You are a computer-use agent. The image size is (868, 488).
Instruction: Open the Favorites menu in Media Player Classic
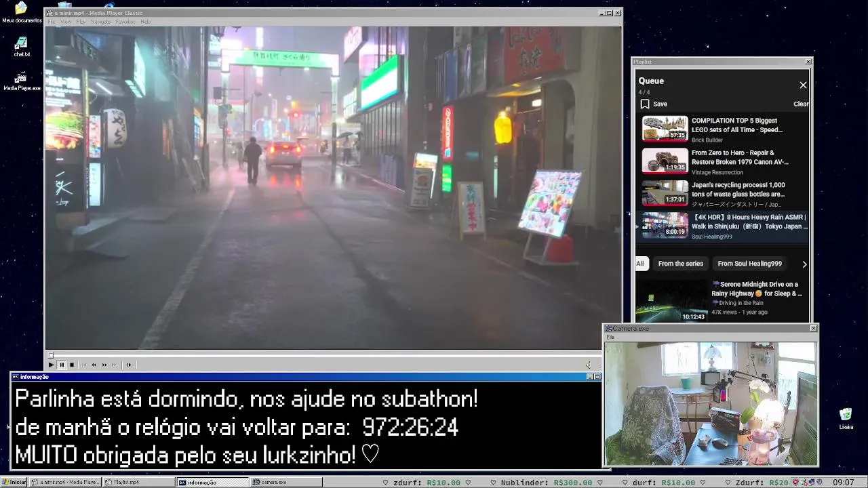[125, 22]
